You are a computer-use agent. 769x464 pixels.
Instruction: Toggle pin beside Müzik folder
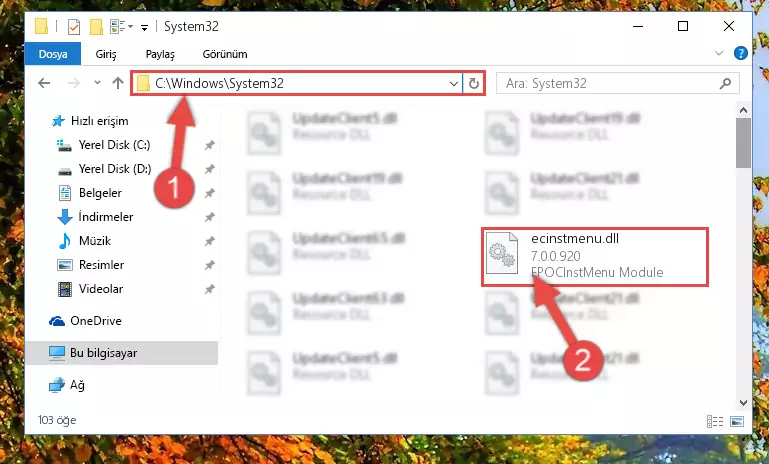point(209,241)
